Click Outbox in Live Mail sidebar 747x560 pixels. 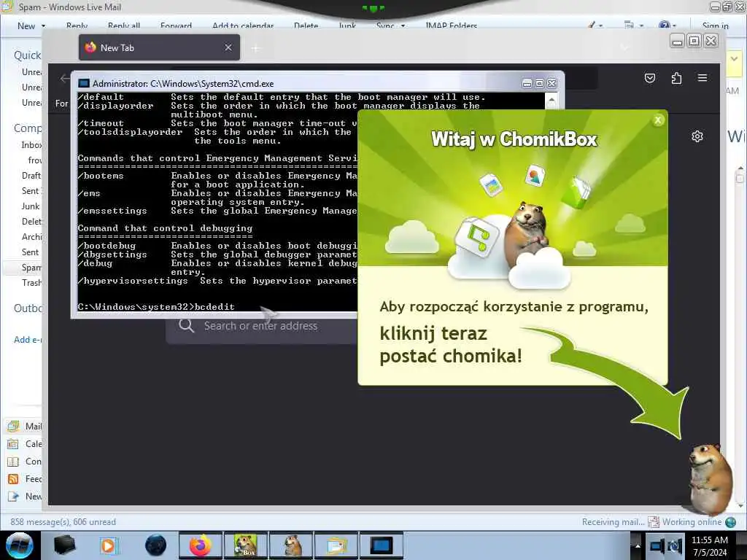pos(28,308)
